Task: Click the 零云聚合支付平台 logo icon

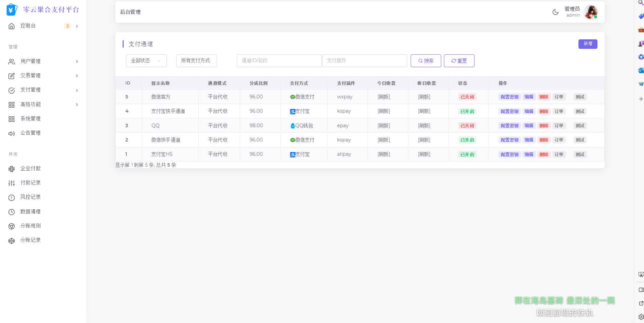Action: tap(11, 9)
